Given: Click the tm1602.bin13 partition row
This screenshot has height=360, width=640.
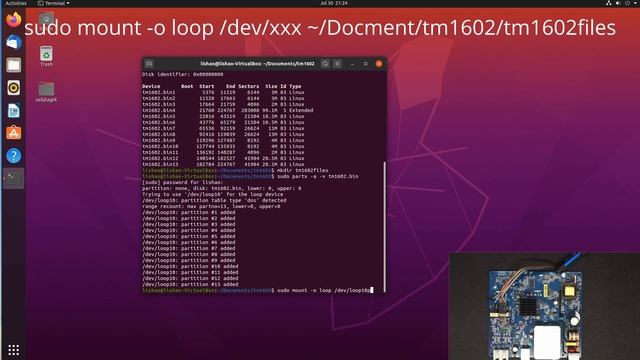Looking at the screenshot, I should [x=223, y=164].
